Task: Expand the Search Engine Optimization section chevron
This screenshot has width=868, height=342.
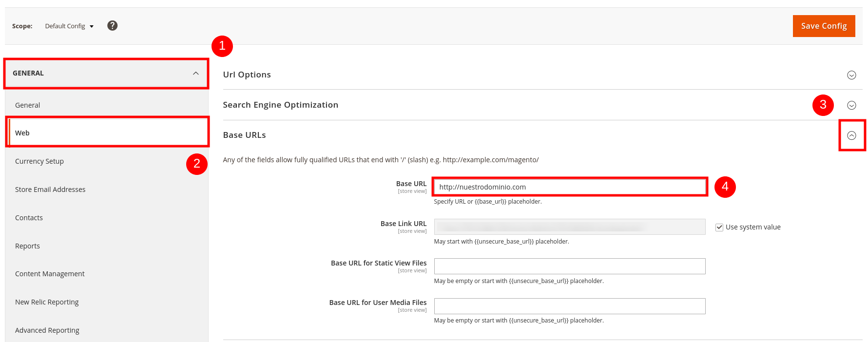Action: click(x=851, y=105)
